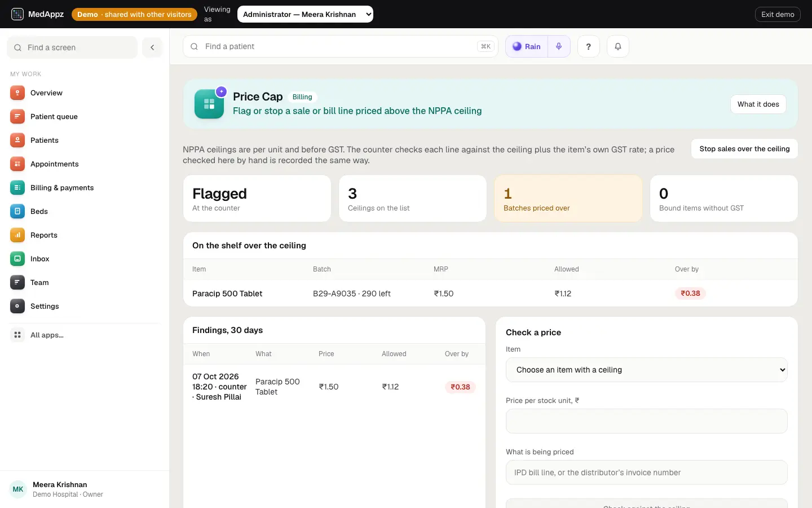Click the Find a screen search box

(72, 47)
